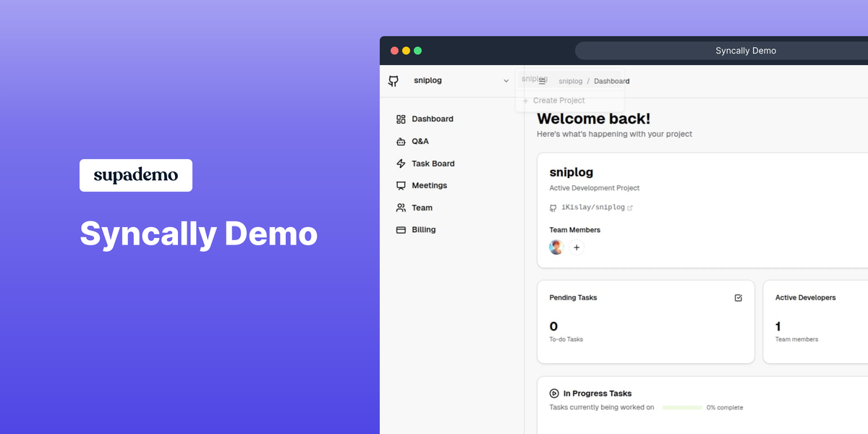The height and width of the screenshot is (434, 868).
Task: Click GitHub icon before iKislay/sniplog
Action: (553, 208)
